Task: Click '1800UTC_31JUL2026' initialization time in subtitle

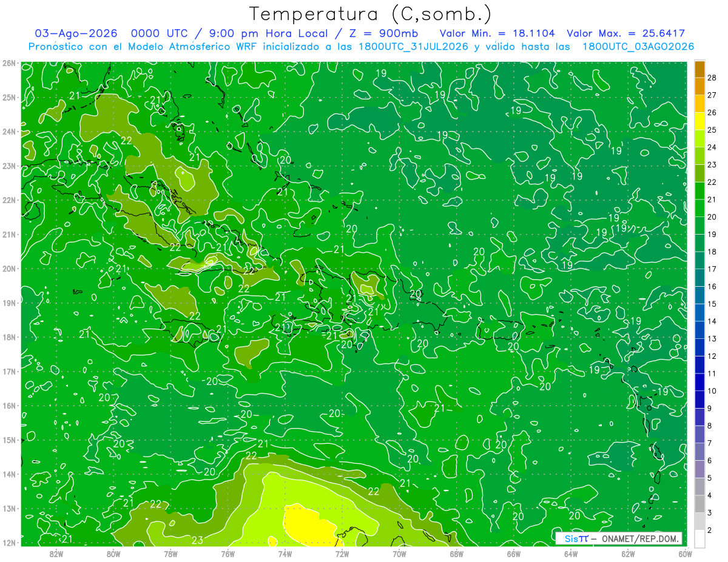Action: [x=414, y=46]
